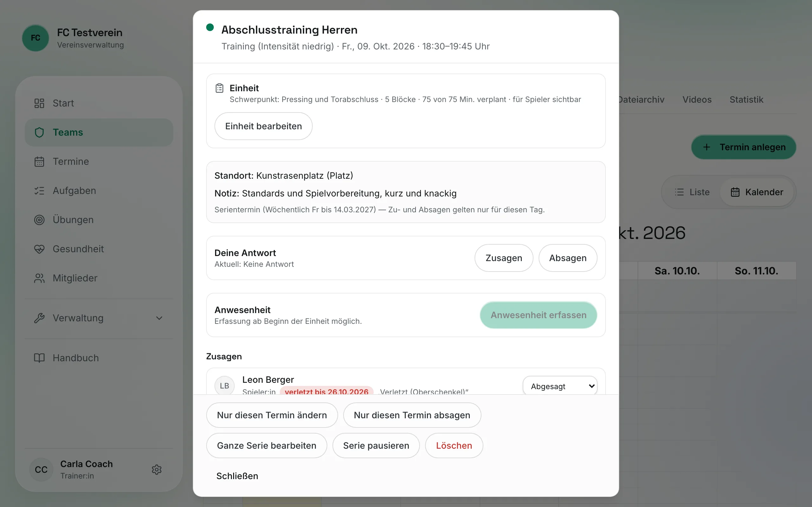Click Einheit bearbeiten button
Screen dimensions: 812x507
[263, 126]
